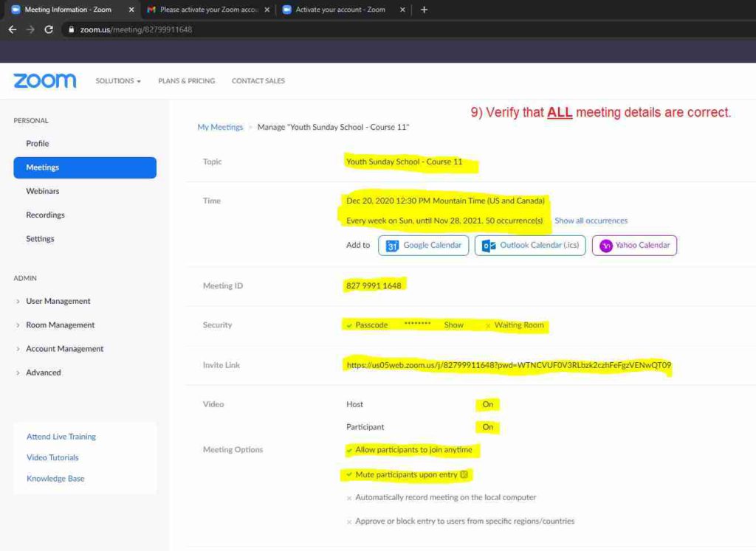Click the x mark beside Automatically record meeting
Viewport: 756px width, 551px height.
[349, 498]
